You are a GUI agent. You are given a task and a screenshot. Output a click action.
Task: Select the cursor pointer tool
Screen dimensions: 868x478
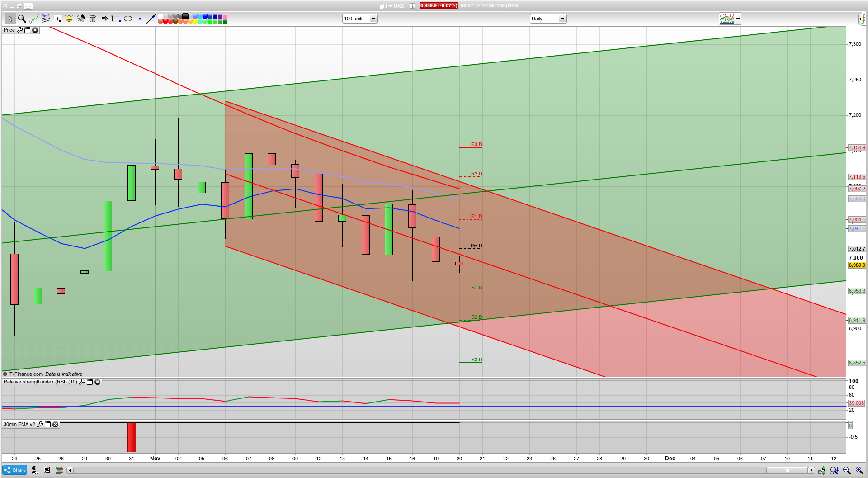coord(10,19)
